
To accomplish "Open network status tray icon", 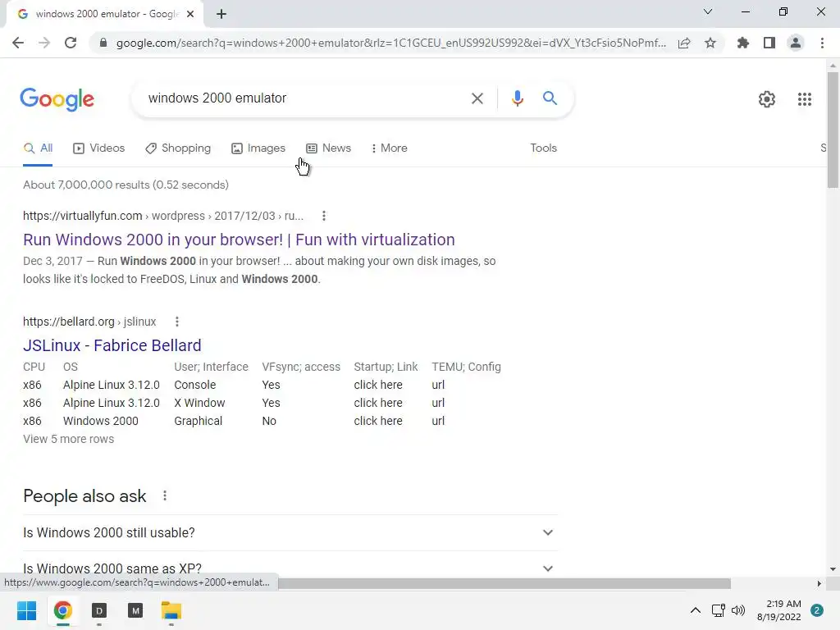I will (x=718, y=610).
